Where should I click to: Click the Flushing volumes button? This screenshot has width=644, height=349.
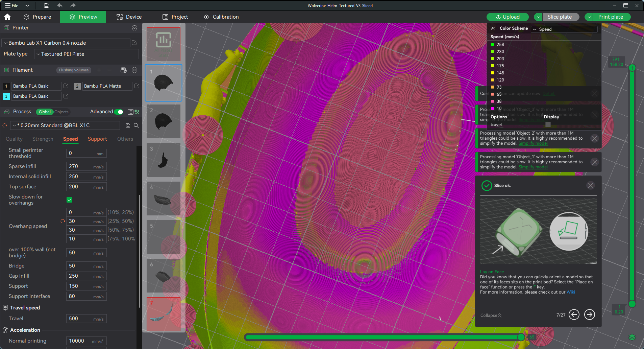[x=74, y=70]
